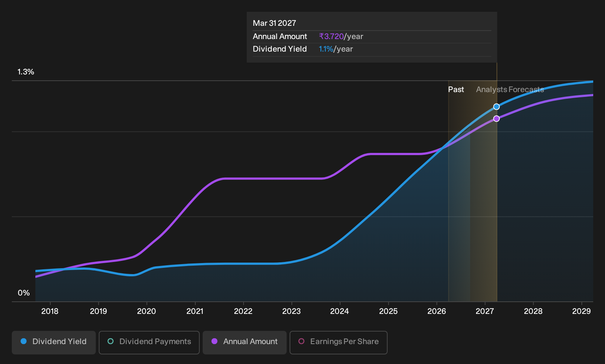This screenshot has width=605, height=364.
Task: Click the Analysts Forecasts label
Action: click(510, 90)
